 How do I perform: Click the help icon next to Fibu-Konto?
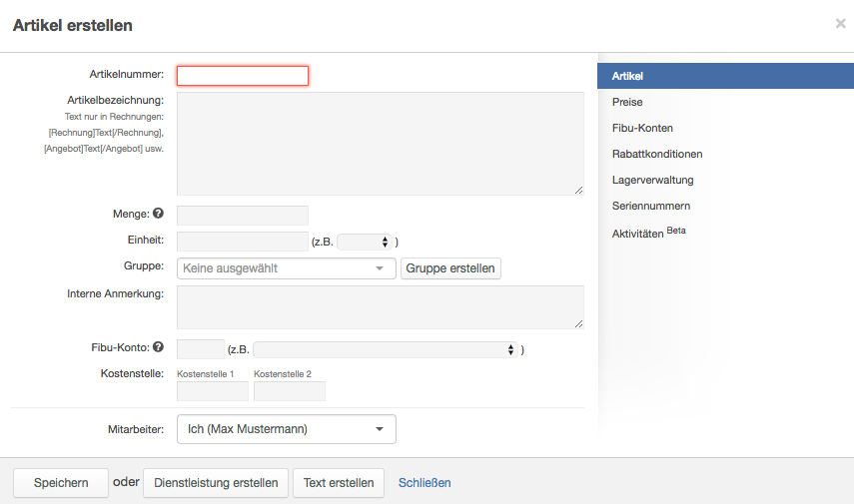(158, 346)
